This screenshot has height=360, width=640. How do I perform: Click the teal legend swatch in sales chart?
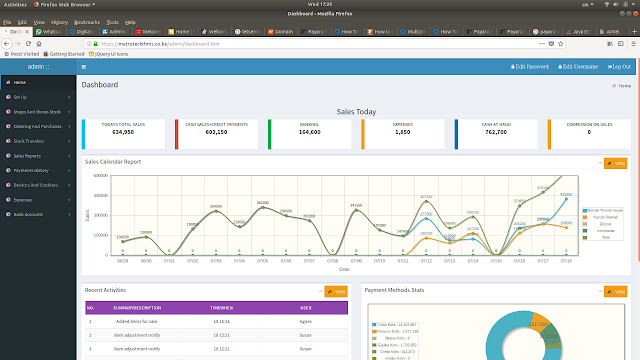585,211
